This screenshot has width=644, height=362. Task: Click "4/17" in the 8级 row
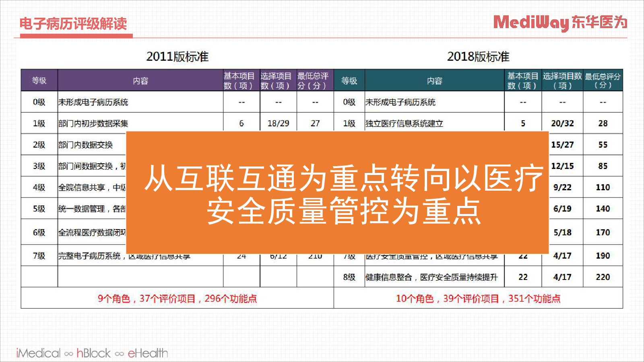562,277
